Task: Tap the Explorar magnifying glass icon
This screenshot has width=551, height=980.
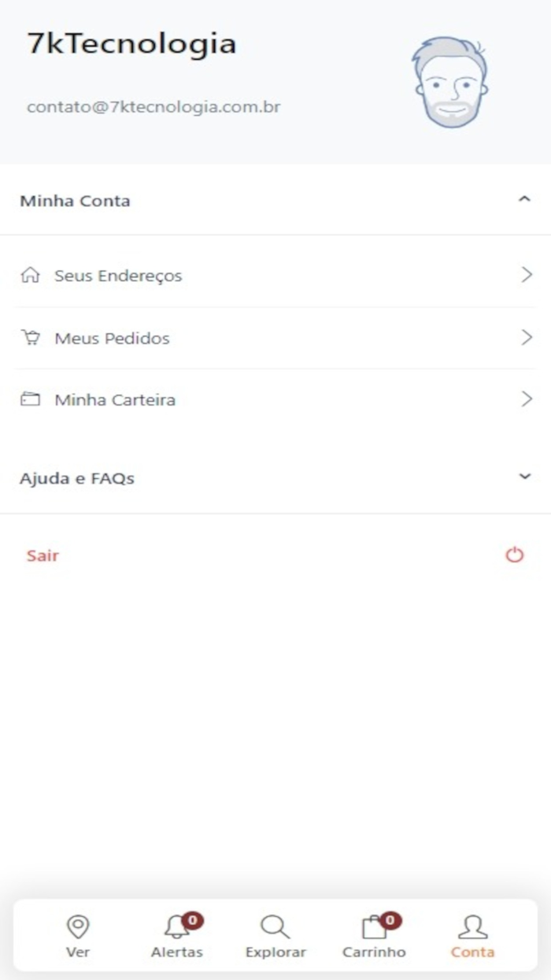Action: click(x=275, y=927)
